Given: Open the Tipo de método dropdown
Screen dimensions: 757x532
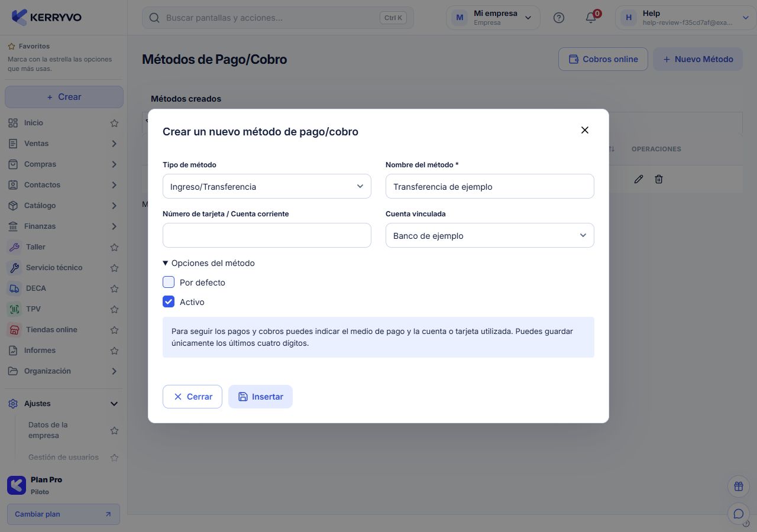Looking at the screenshot, I should 267,186.
